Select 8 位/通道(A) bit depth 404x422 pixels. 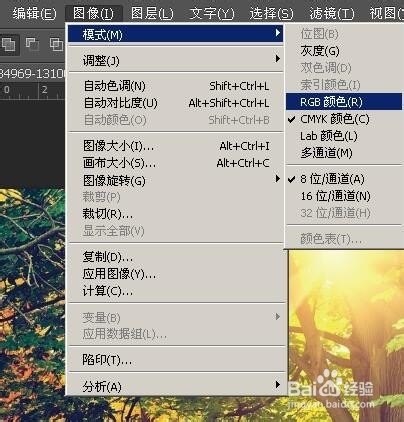point(344,179)
